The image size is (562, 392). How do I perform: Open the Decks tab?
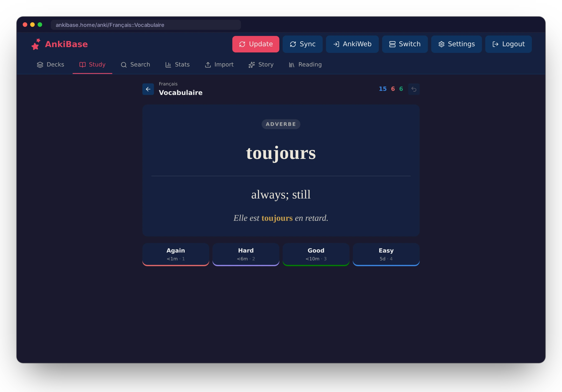pos(50,65)
